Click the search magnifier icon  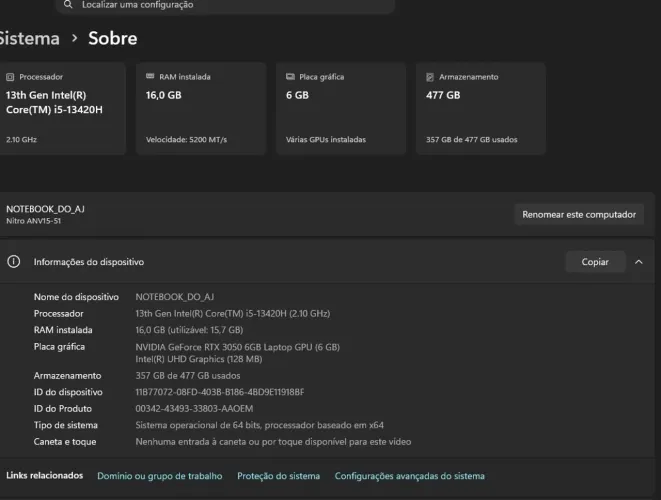pos(68,5)
